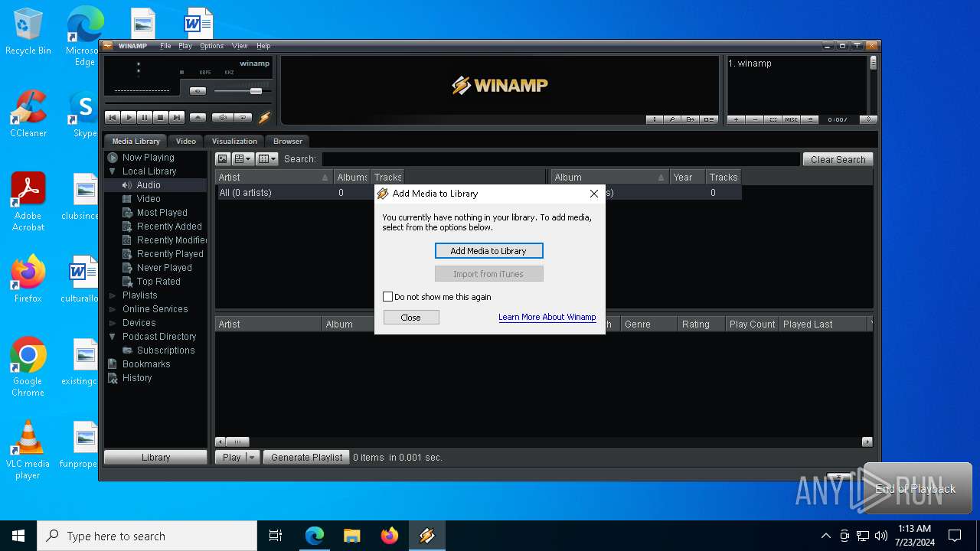Expand the Devices tree node

(x=113, y=323)
